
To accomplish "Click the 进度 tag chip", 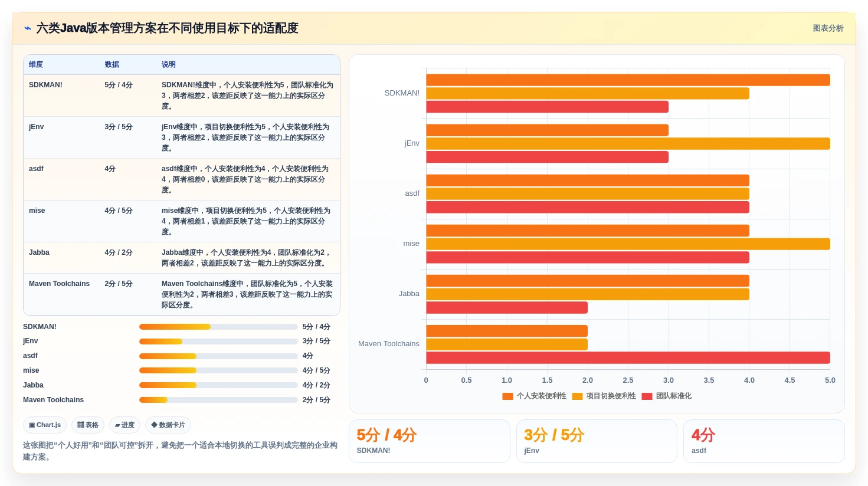I will coord(125,425).
